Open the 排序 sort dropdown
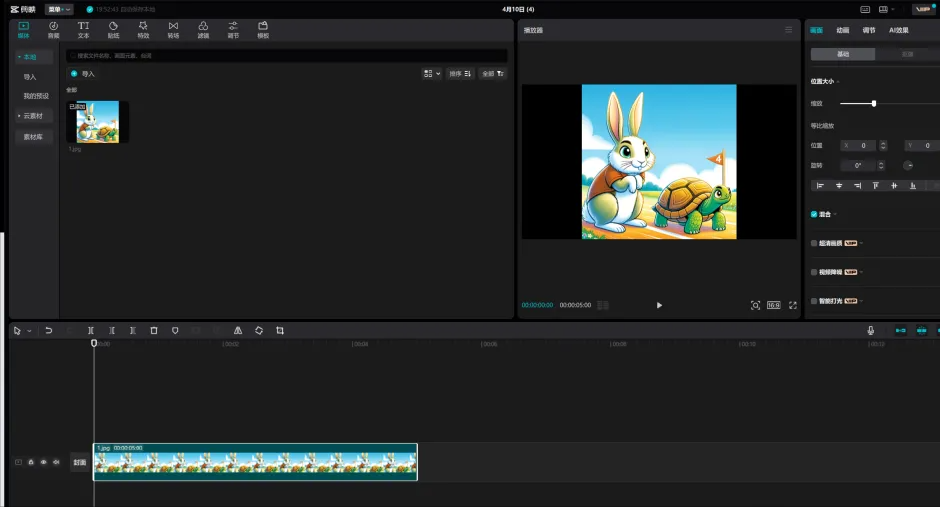Viewport: 940px width, 507px height. [x=461, y=73]
